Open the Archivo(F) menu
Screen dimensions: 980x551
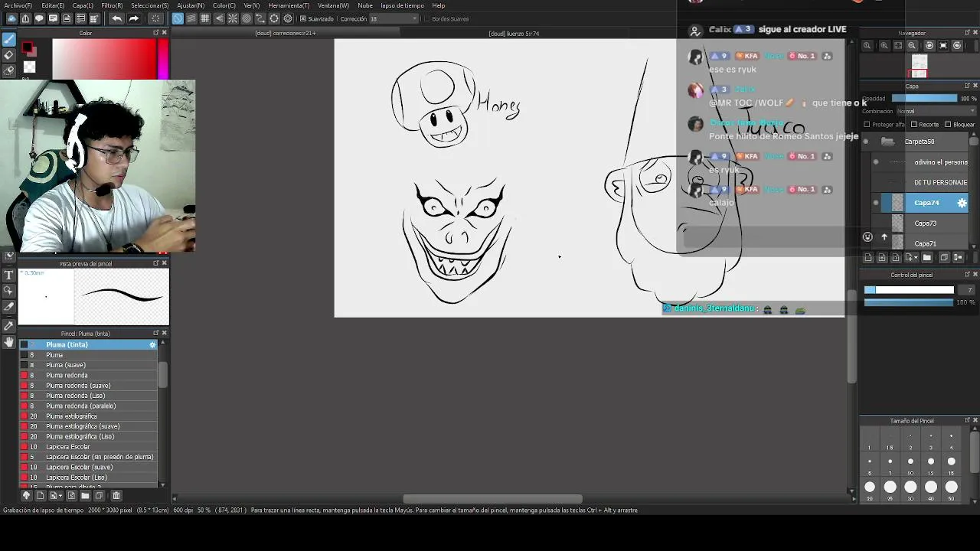point(18,5)
